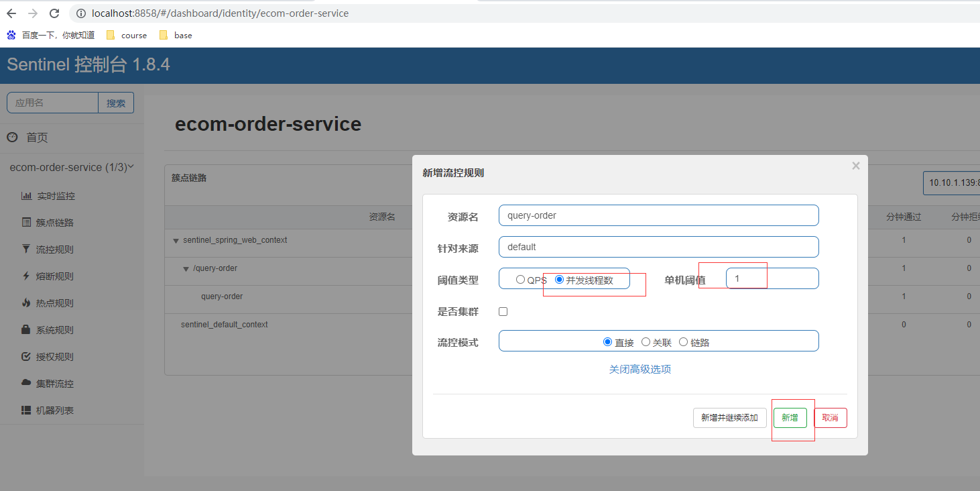The width and height of the screenshot is (980, 491).
Task: Click the 针对来源 input field
Action: click(658, 247)
